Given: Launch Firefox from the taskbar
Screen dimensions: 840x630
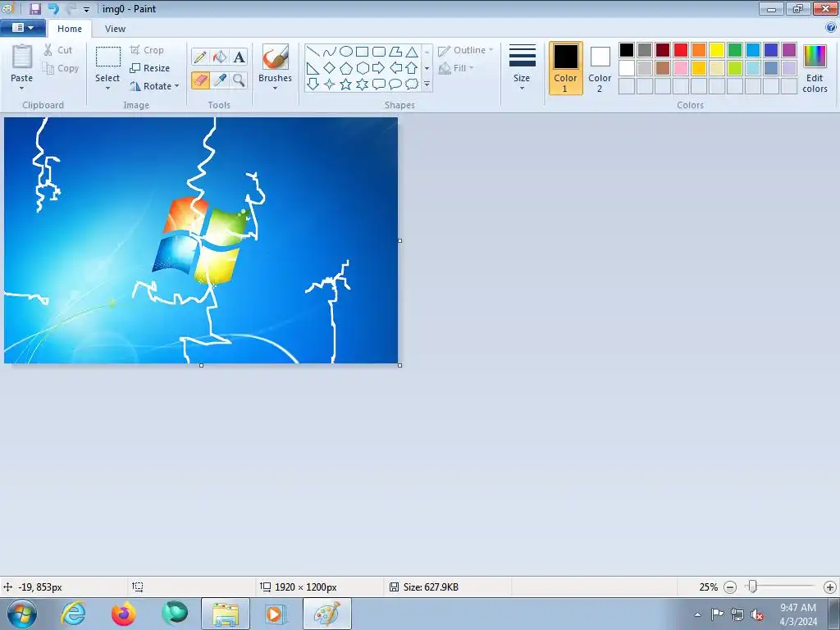Looking at the screenshot, I should [x=123, y=614].
